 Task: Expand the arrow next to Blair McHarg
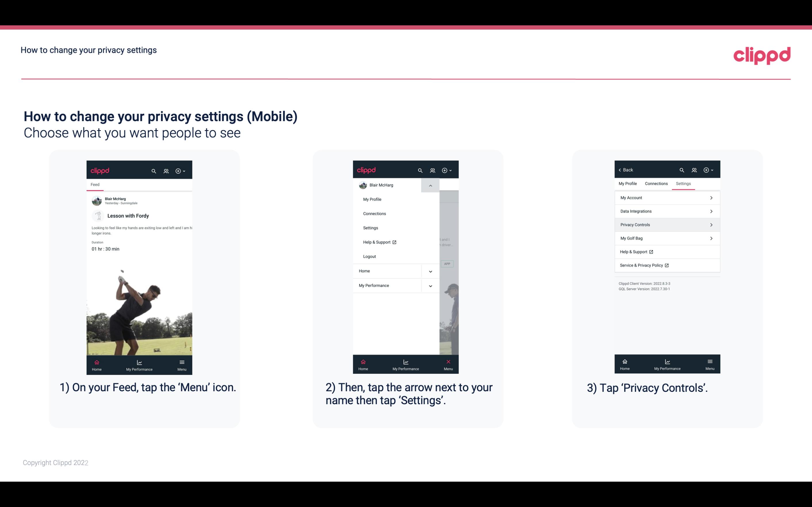[431, 185]
